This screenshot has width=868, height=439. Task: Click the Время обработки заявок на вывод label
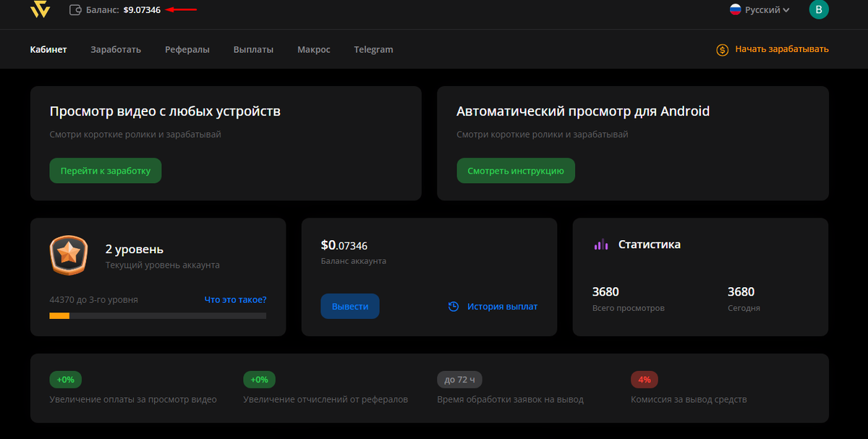point(510,399)
